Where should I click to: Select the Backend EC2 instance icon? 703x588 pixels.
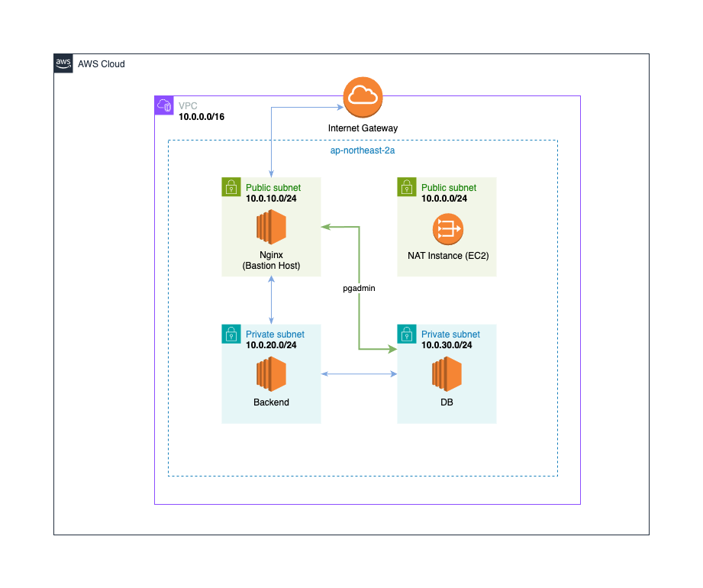[x=271, y=374]
